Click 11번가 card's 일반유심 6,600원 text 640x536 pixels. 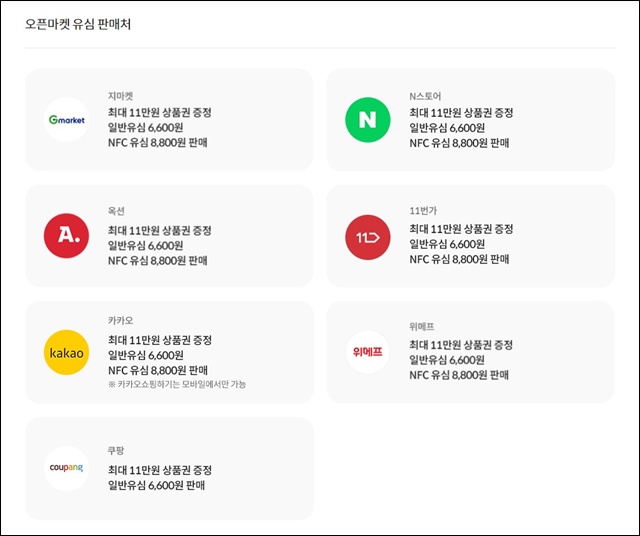447,244
